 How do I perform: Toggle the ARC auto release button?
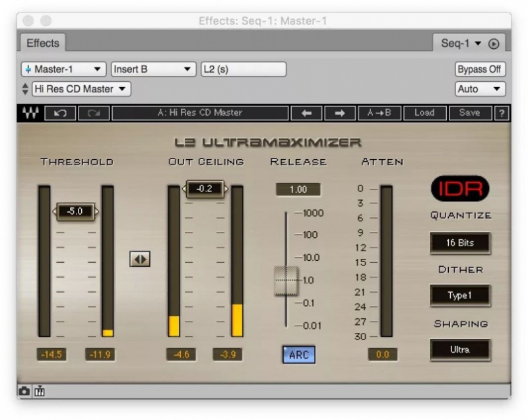[x=299, y=355]
